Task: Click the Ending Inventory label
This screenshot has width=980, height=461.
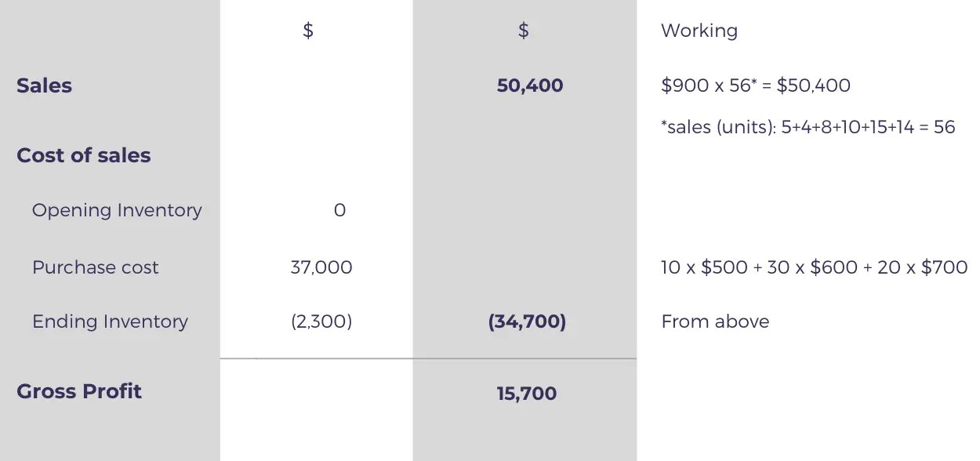Action: click(x=110, y=321)
